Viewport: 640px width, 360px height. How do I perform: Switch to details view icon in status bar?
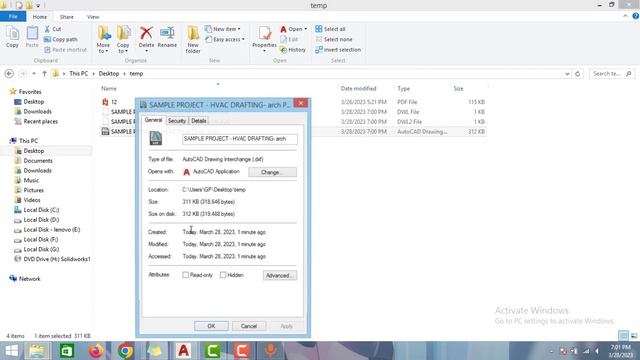(623, 336)
